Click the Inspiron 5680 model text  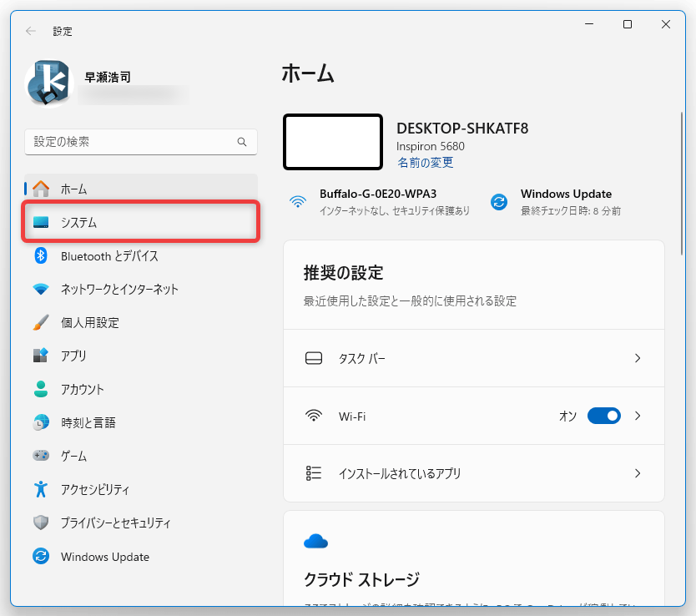tap(431, 146)
